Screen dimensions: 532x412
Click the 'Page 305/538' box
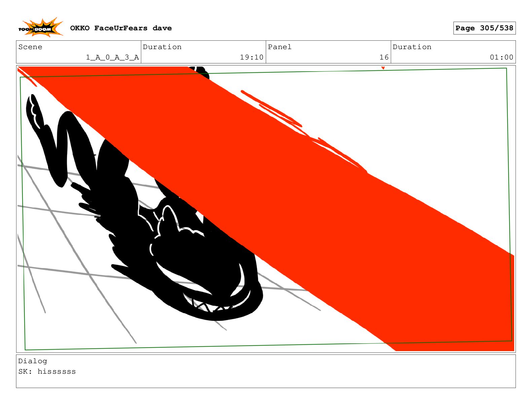pyautogui.click(x=484, y=28)
